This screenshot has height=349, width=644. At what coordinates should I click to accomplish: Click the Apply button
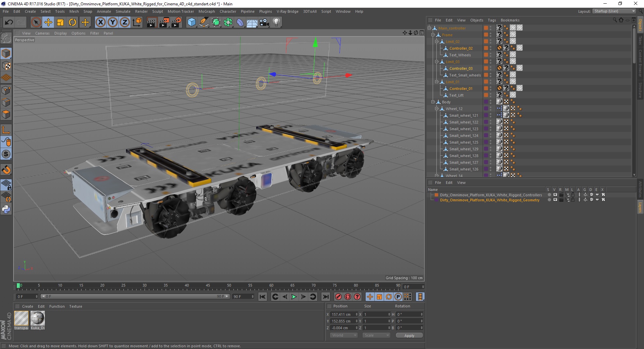(409, 335)
